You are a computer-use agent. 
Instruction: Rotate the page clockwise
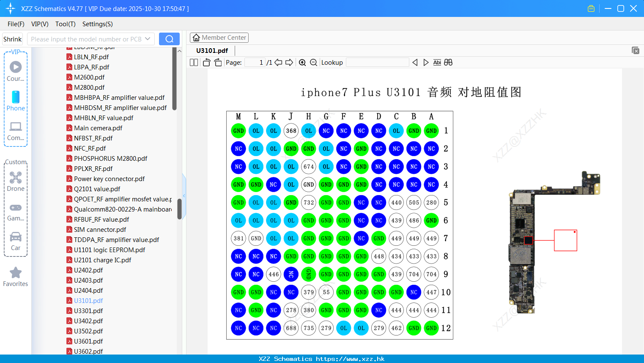pyautogui.click(x=218, y=63)
